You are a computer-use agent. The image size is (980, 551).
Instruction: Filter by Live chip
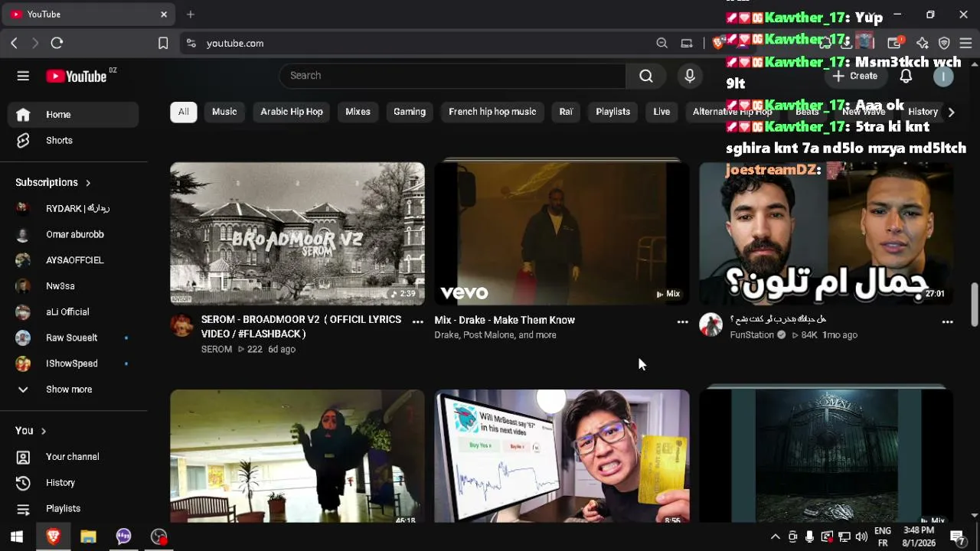(661, 112)
